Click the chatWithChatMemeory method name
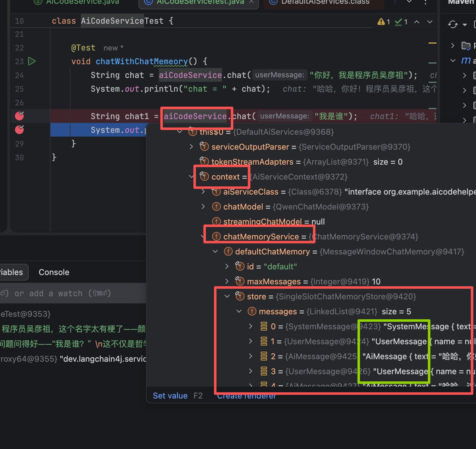 pyautogui.click(x=142, y=61)
